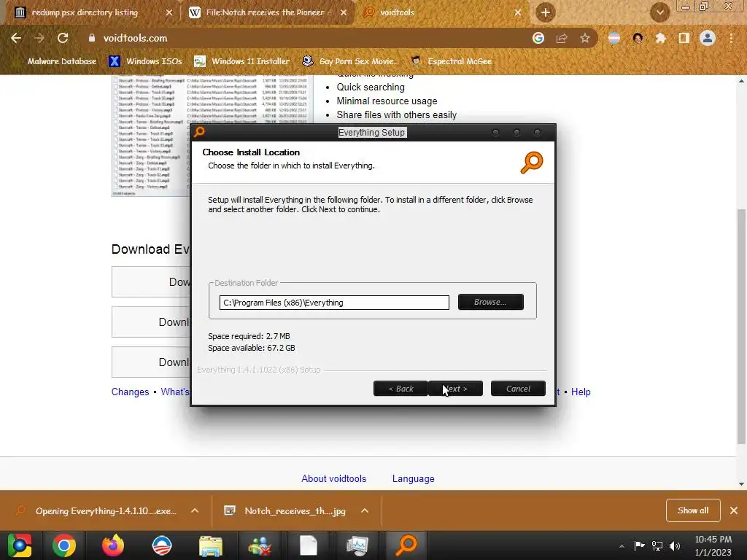Open the Browse... folder picker

pyautogui.click(x=491, y=302)
